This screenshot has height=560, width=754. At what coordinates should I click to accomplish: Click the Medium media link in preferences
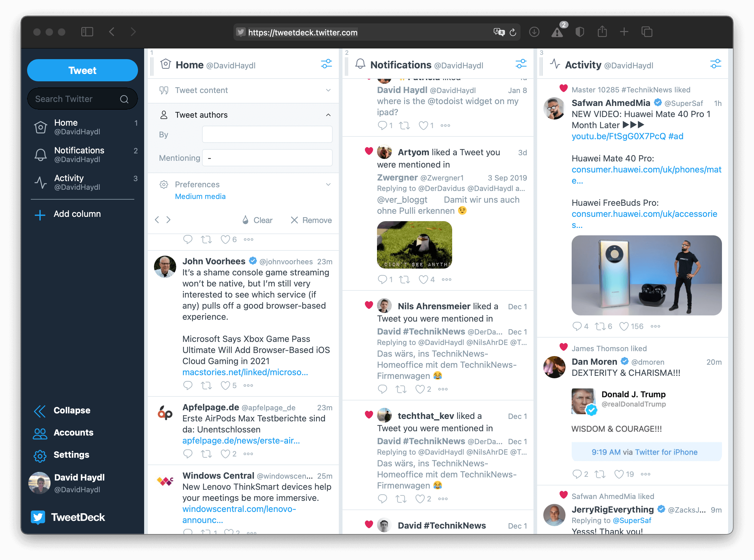[x=201, y=196]
